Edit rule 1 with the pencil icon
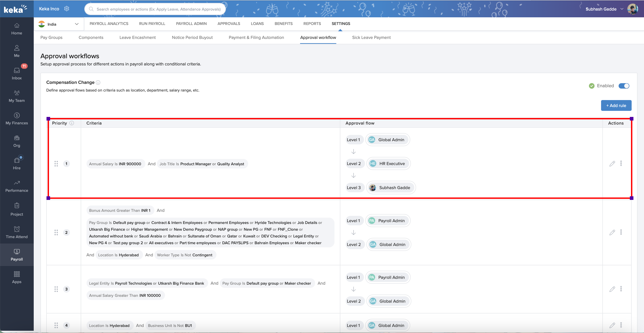Viewport: 644px width, 333px height. (612, 164)
